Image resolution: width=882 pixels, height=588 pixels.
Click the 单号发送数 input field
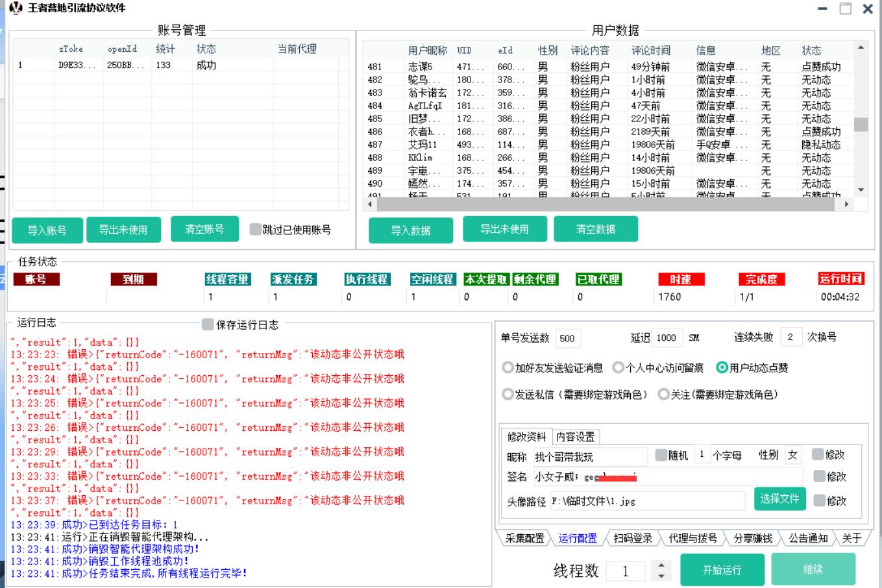(569, 338)
